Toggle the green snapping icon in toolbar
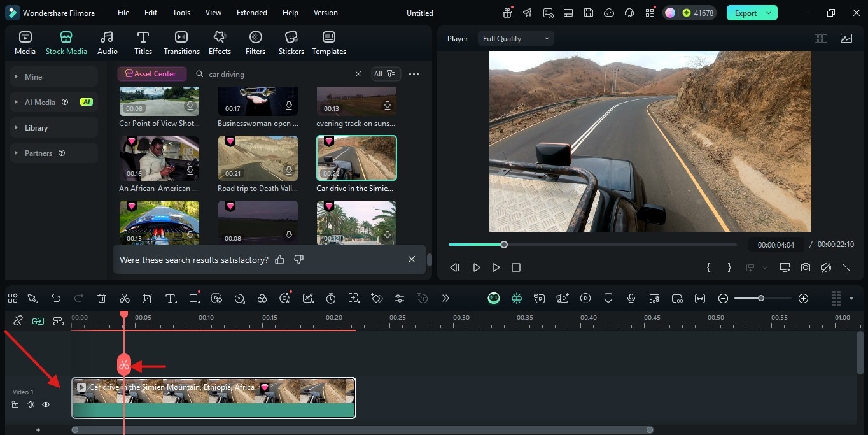The height and width of the screenshot is (435, 868). coord(517,298)
